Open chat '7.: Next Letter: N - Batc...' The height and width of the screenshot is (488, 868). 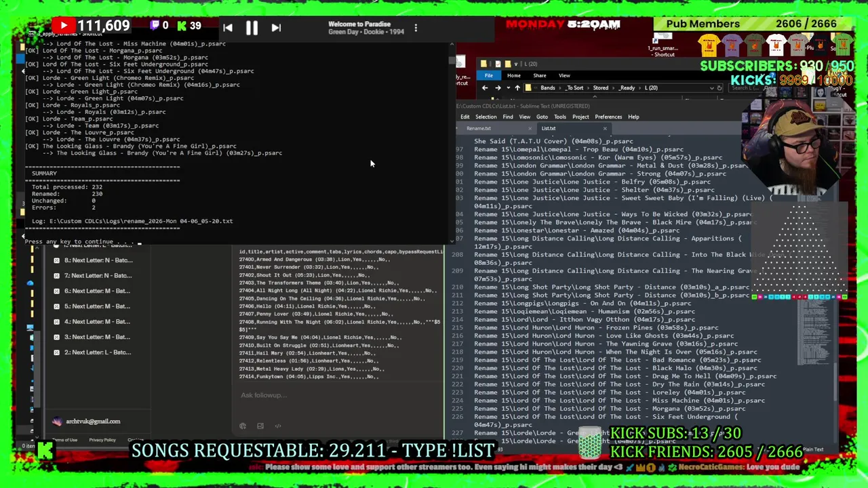tap(98, 276)
